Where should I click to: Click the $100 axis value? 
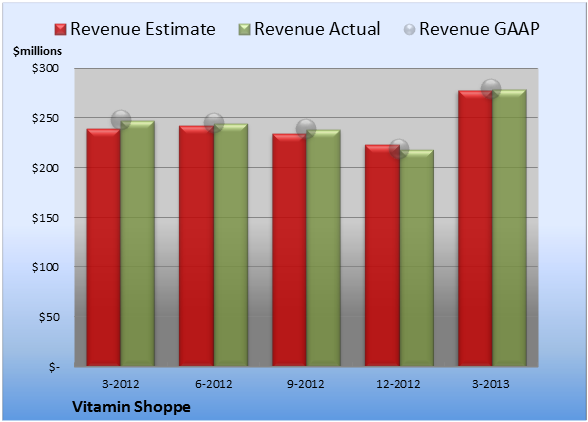[45, 267]
